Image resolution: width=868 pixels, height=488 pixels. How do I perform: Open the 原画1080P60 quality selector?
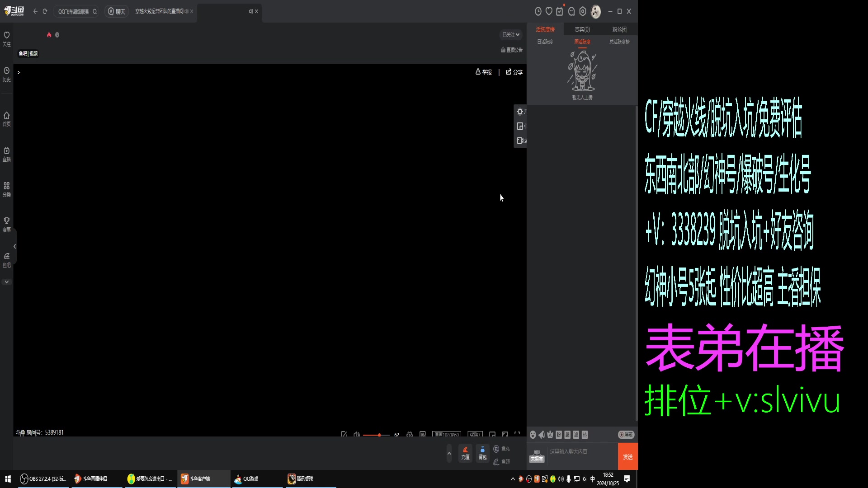click(x=447, y=434)
